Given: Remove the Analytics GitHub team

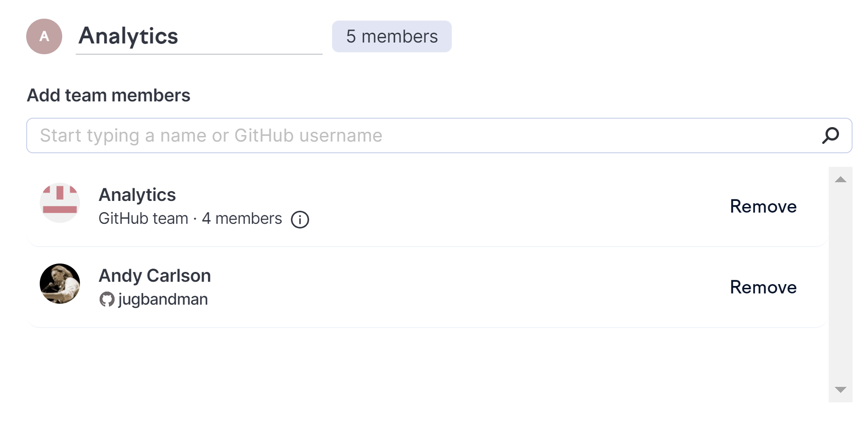Looking at the screenshot, I should pos(763,207).
